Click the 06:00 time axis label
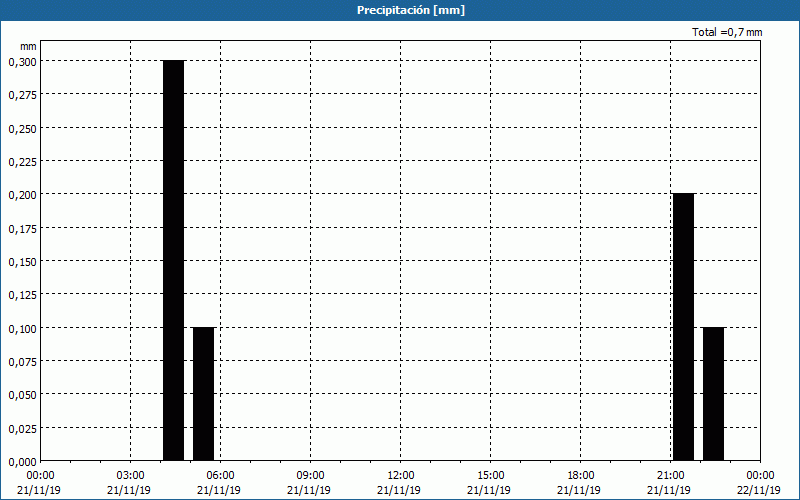800x500 pixels. [x=220, y=476]
